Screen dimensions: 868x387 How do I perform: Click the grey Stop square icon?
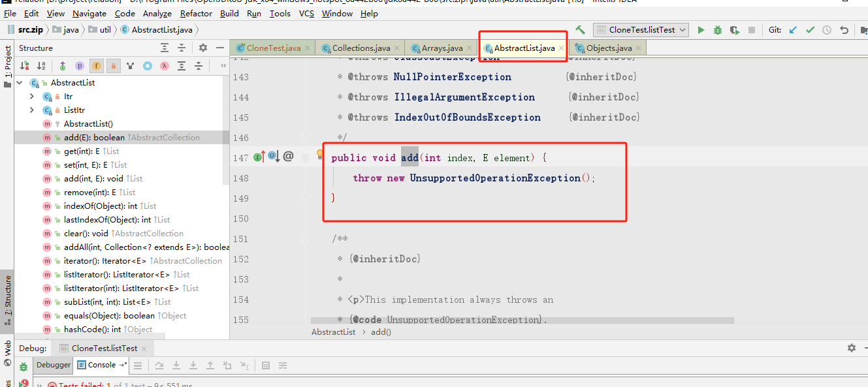point(752,30)
